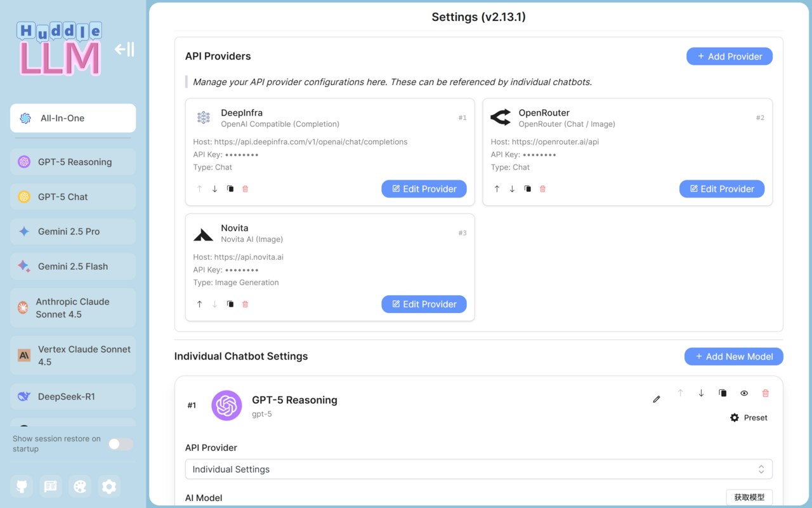Open Gemini 2.5 Flash chat
The height and width of the screenshot is (508, 812).
coord(73,267)
